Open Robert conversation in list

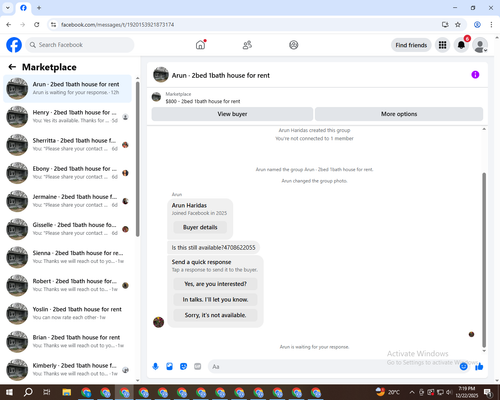pyautogui.click(x=67, y=285)
